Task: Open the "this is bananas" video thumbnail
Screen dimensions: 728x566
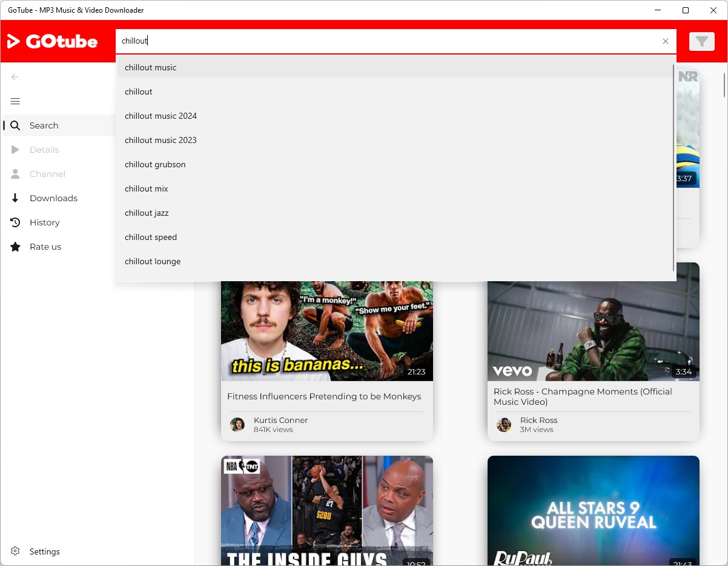Action: click(x=327, y=331)
